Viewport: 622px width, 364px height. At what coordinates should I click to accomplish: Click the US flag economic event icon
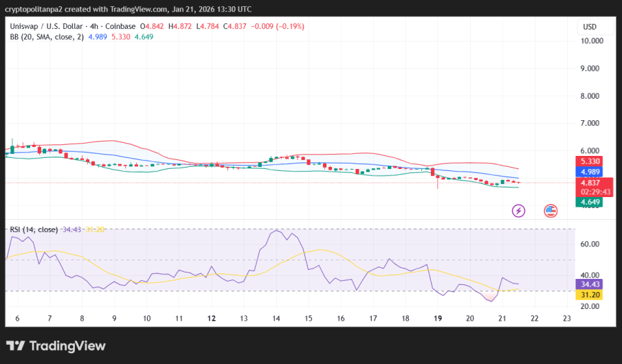coord(551,211)
